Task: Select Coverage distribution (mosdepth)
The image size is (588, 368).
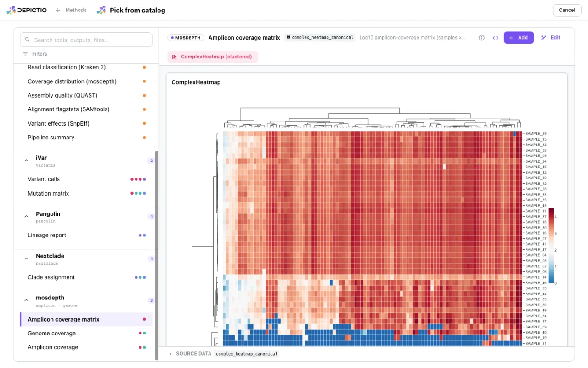Action: pyautogui.click(x=86, y=81)
